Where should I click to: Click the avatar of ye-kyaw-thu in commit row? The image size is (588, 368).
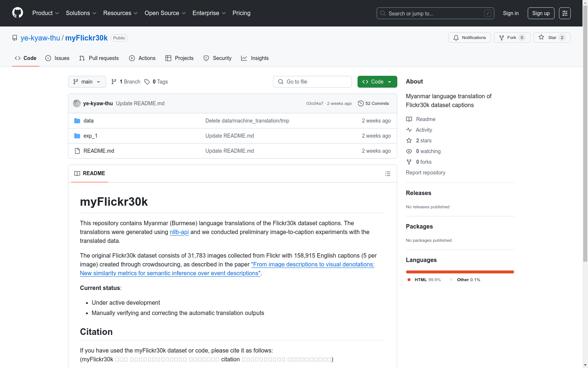(77, 103)
